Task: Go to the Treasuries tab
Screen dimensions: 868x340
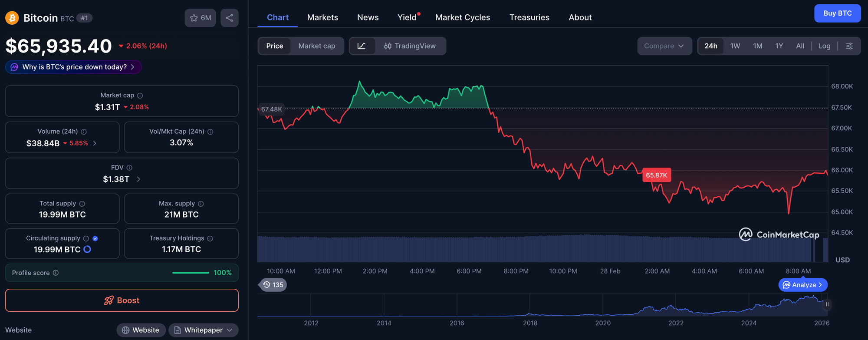Action: (529, 17)
